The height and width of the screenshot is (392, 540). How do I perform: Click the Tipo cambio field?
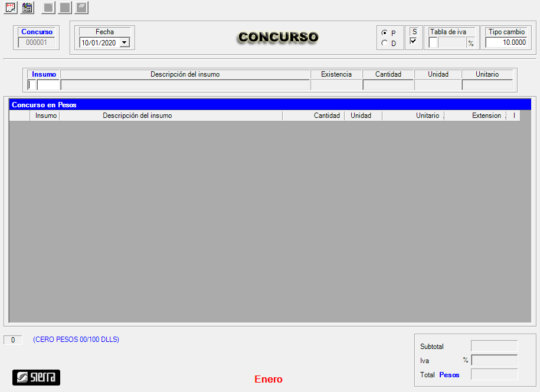506,42
